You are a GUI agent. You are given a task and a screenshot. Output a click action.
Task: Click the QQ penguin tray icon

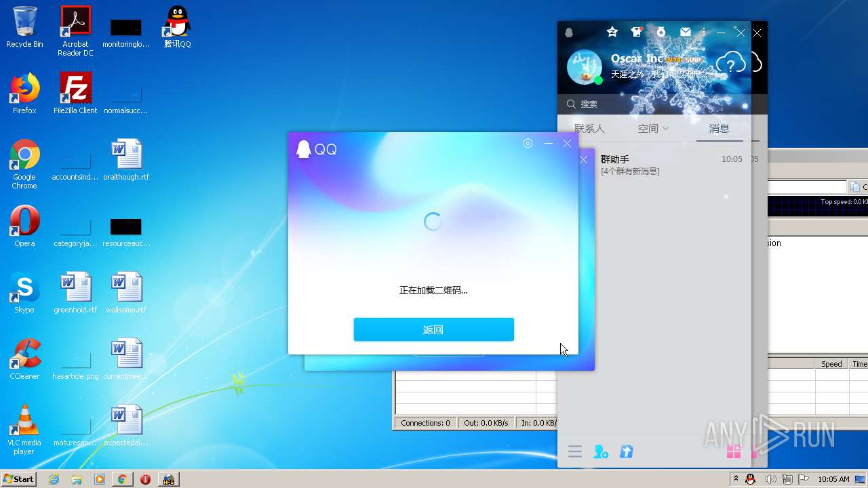coord(751,479)
